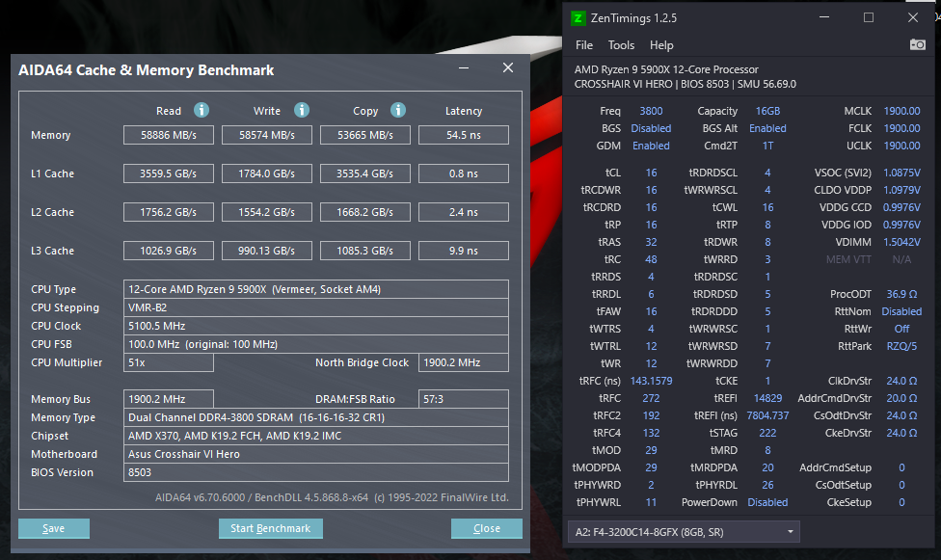Click the Memory Latency value 54.5 ns
Screen dimensions: 941x560
(x=464, y=135)
